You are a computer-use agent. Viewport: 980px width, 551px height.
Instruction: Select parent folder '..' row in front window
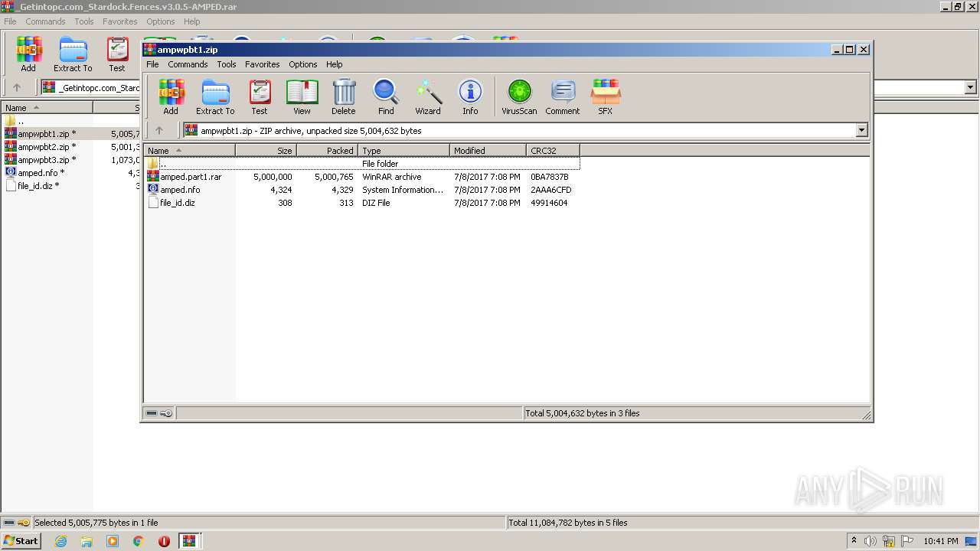pyautogui.click(x=361, y=164)
